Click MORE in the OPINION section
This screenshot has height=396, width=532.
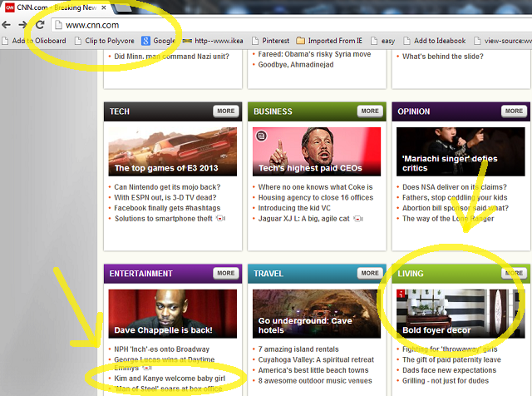coord(514,111)
